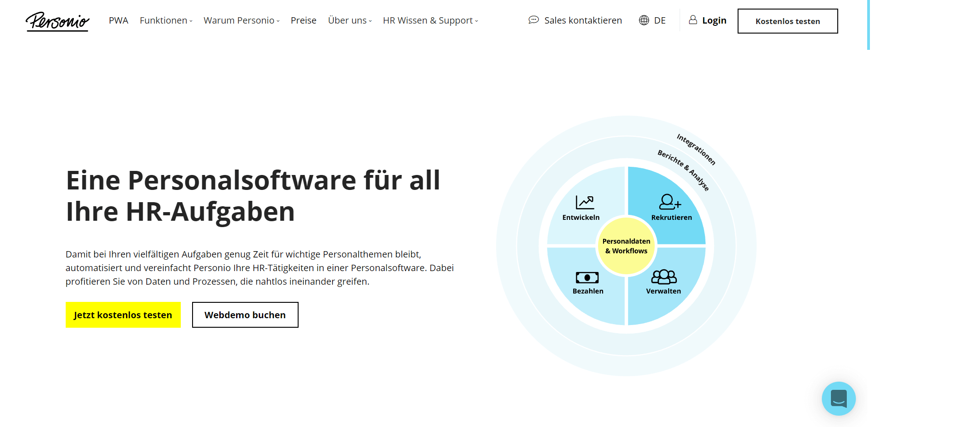Click the Webdemo buchen button
Viewport: 980px width, 427px height.
(x=245, y=315)
